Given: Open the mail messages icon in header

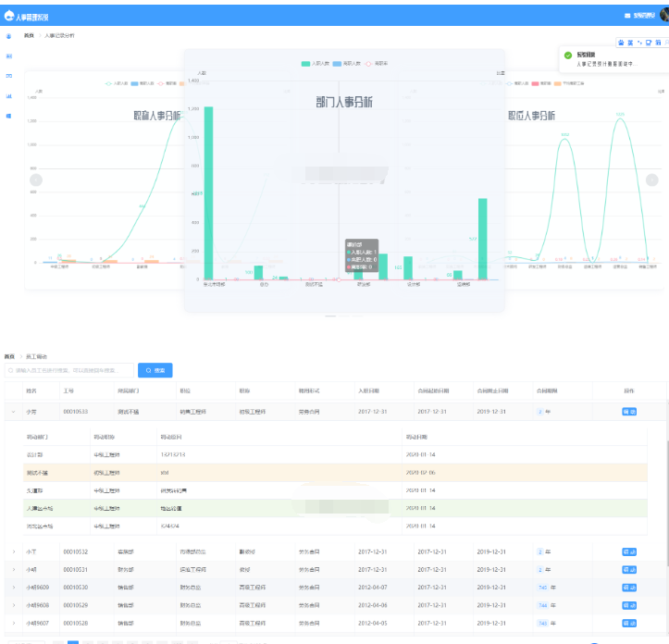Looking at the screenshot, I should point(627,16).
